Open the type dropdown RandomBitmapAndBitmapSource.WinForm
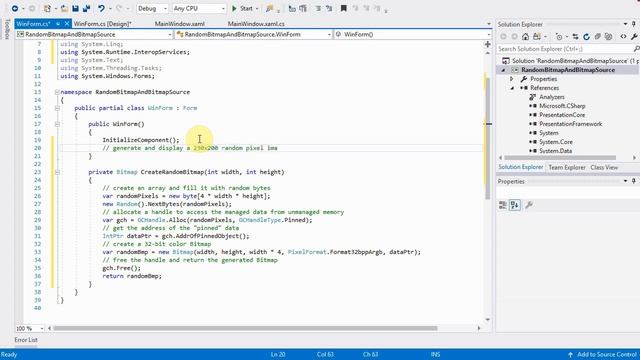Viewport: 640px width, 360px height. point(253,34)
